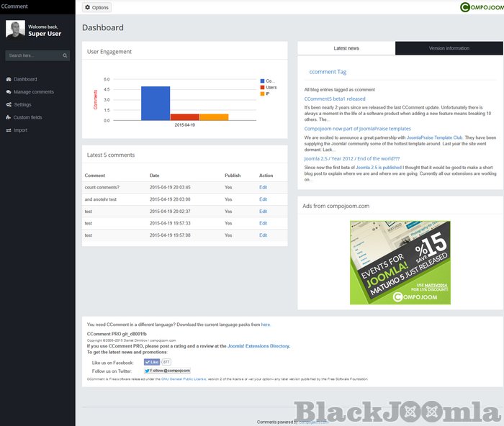Click the Import arrows icon

coord(8,130)
